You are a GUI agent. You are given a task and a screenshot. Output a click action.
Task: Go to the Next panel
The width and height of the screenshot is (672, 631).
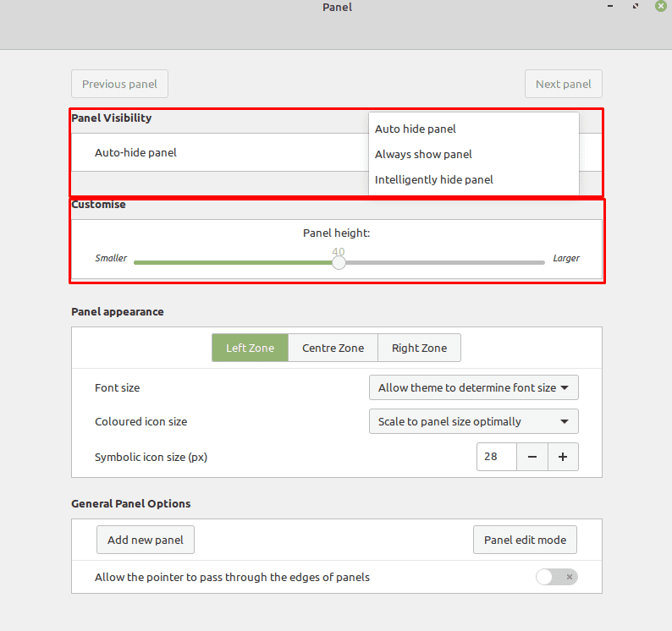click(x=563, y=84)
